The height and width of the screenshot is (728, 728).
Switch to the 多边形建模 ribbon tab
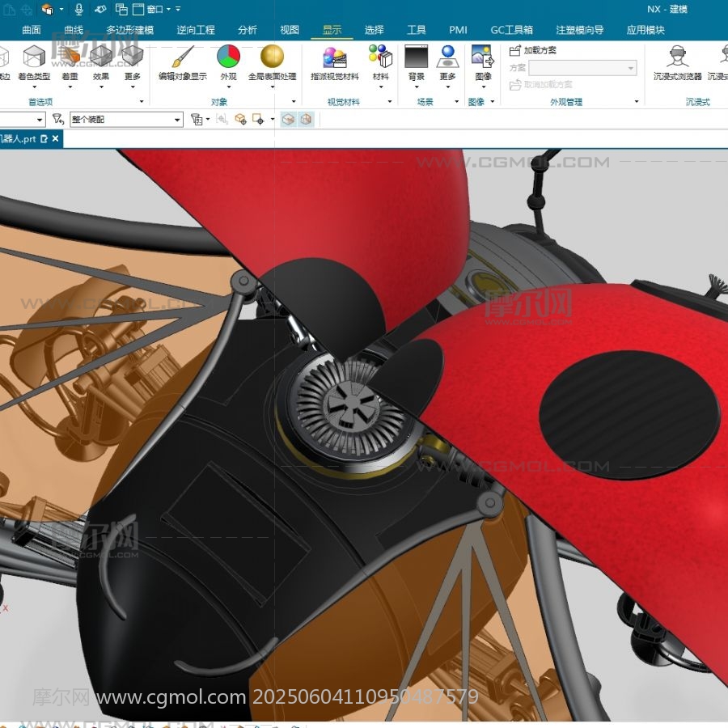[130, 30]
